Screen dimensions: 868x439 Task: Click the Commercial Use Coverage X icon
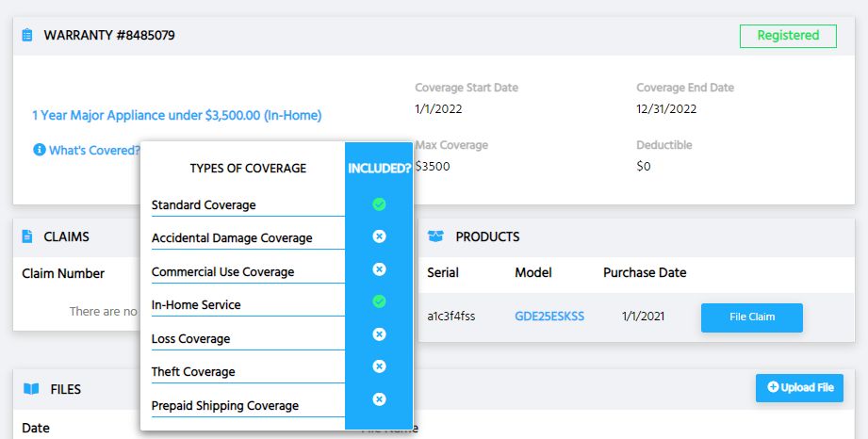tap(379, 269)
